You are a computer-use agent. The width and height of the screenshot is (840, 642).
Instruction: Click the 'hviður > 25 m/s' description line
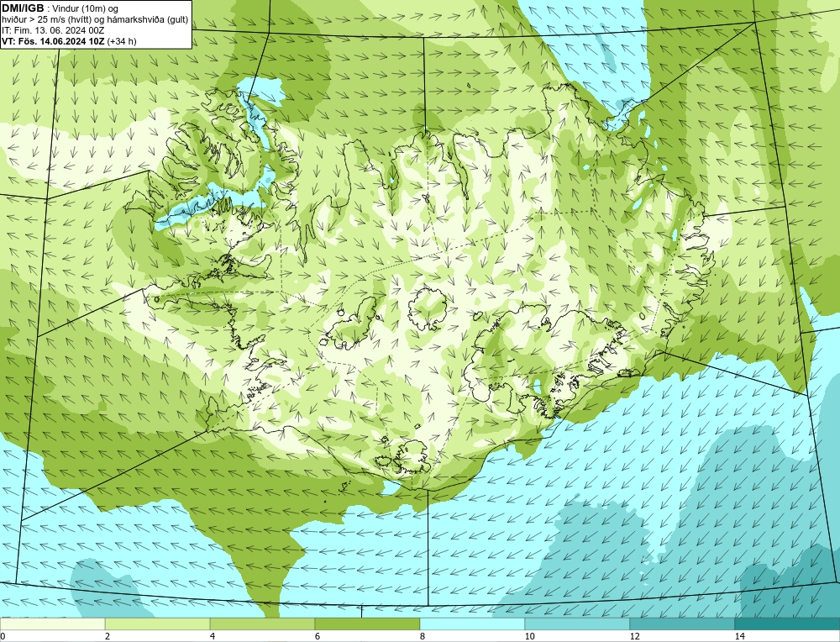click(x=95, y=20)
